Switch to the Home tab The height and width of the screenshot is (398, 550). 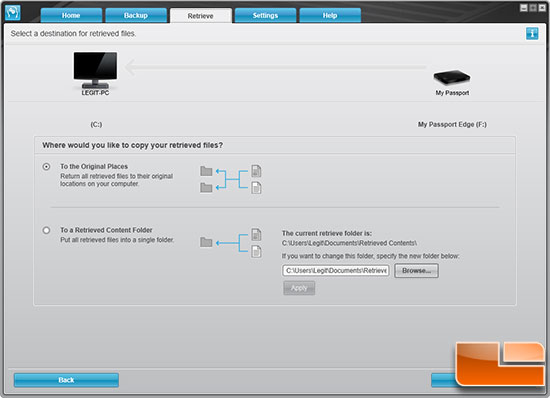(x=71, y=15)
